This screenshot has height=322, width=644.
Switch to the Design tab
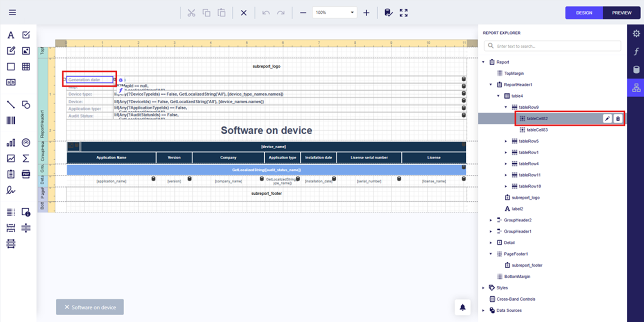pos(584,13)
